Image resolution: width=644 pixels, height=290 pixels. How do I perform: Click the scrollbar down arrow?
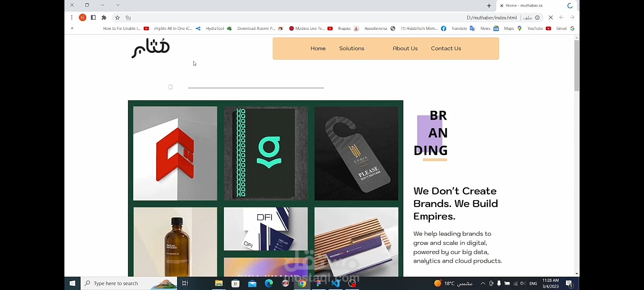[x=577, y=274]
